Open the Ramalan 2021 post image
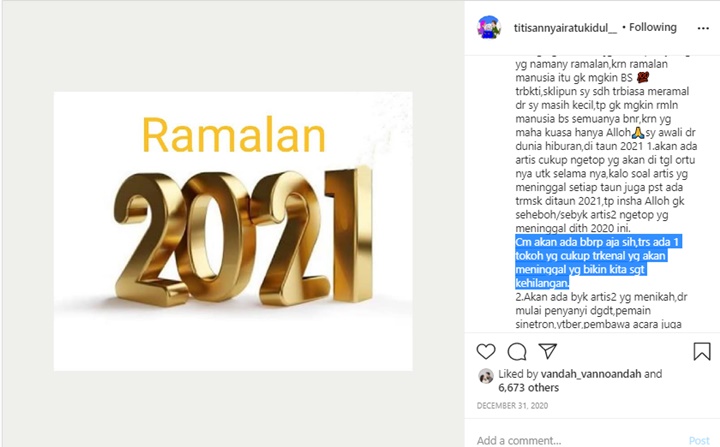 point(233,231)
